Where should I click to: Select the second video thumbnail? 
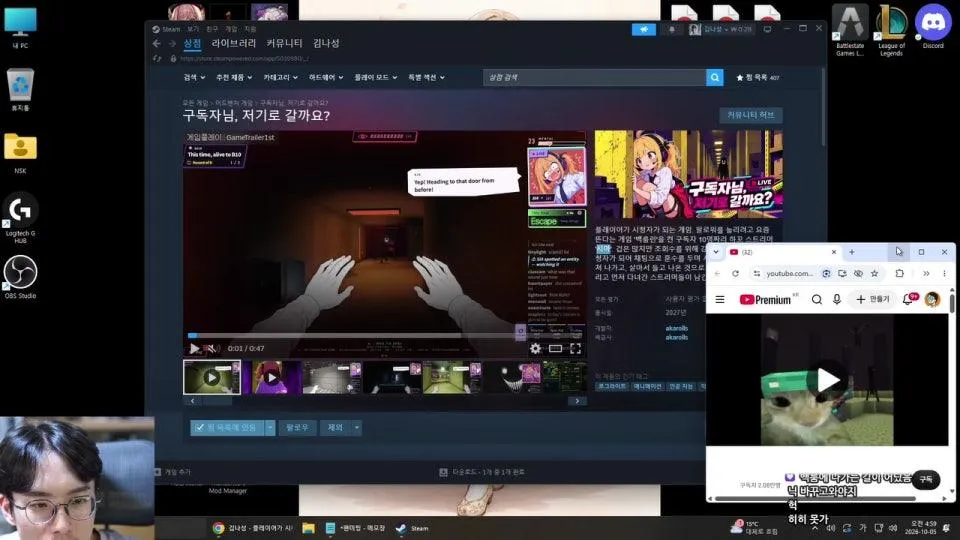pyautogui.click(x=272, y=377)
